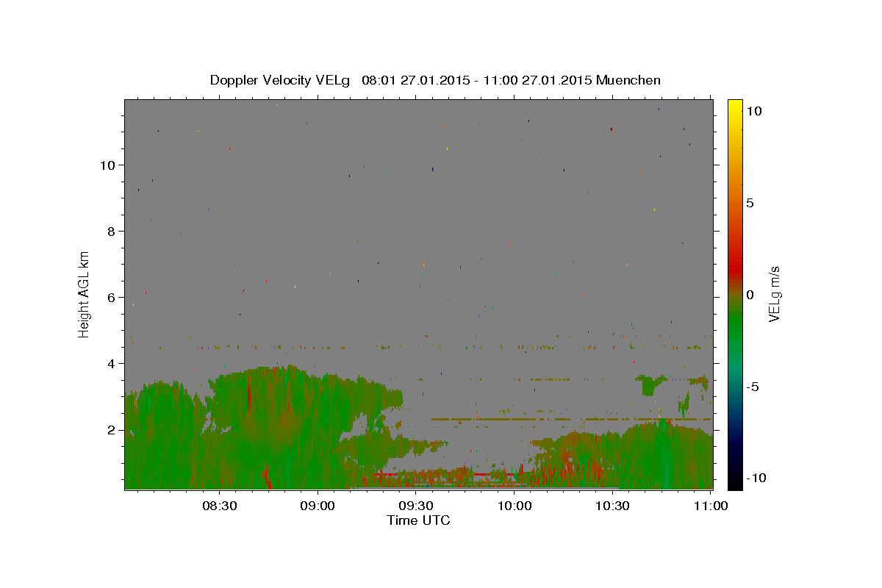Click the 'VELg m/s' colorbar label

774,294
